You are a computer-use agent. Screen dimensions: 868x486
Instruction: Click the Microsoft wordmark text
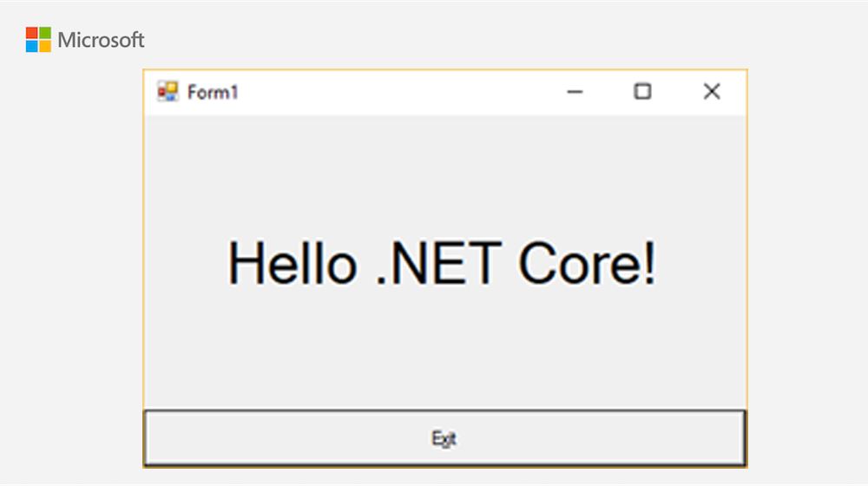click(101, 40)
